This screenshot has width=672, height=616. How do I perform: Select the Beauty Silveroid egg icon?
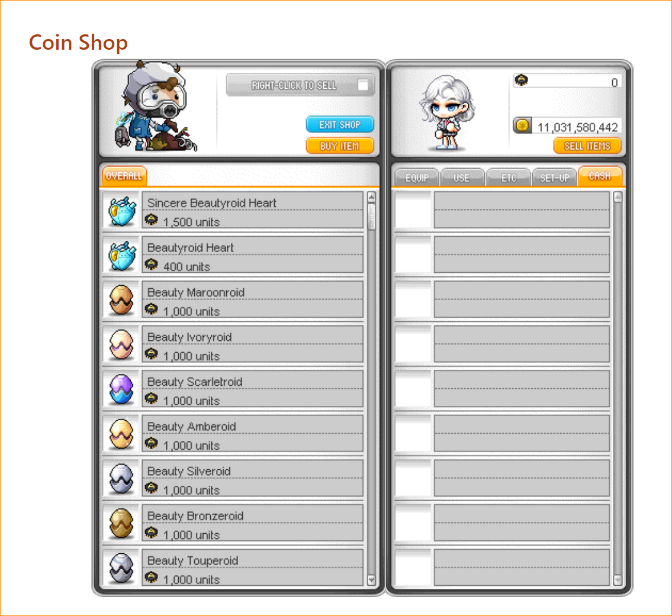pos(121,479)
